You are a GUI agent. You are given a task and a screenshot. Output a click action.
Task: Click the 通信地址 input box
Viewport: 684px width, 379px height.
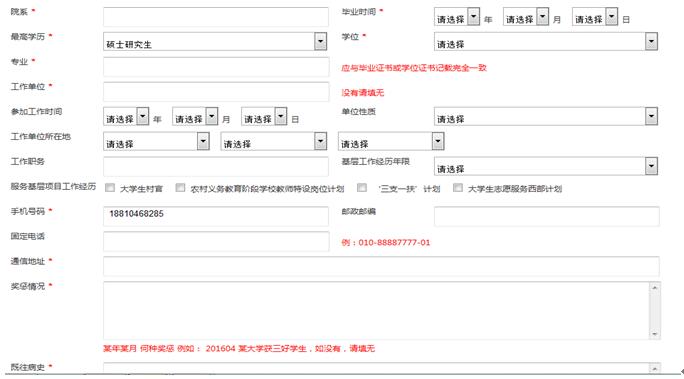click(x=381, y=266)
